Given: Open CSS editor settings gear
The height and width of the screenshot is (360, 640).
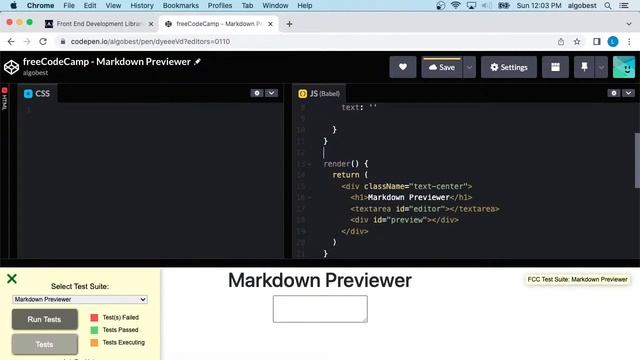Looking at the screenshot, I should [x=257, y=93].
